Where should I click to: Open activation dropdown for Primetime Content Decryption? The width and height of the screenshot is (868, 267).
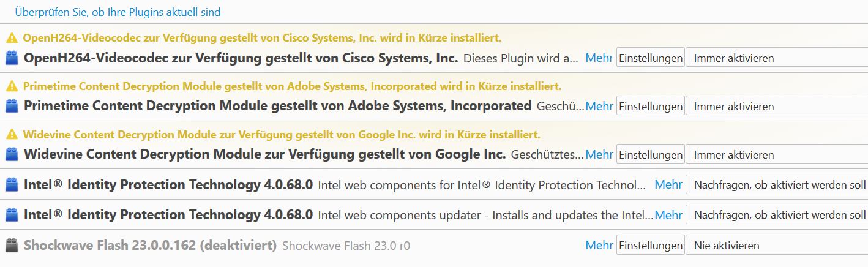pos(776,106)
